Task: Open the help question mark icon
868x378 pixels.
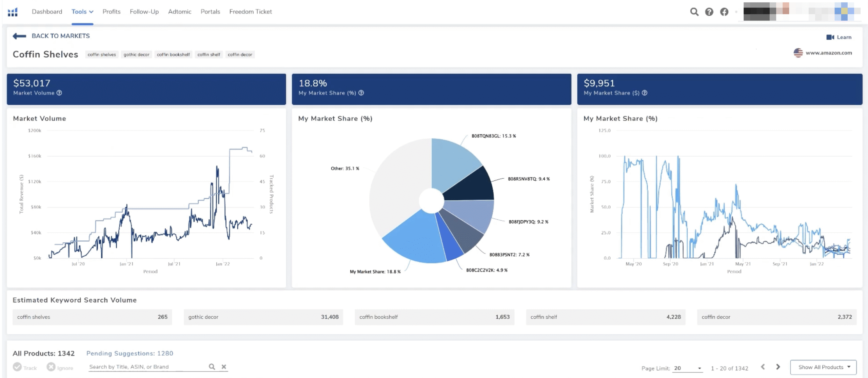Action: (x=709, y=12)
